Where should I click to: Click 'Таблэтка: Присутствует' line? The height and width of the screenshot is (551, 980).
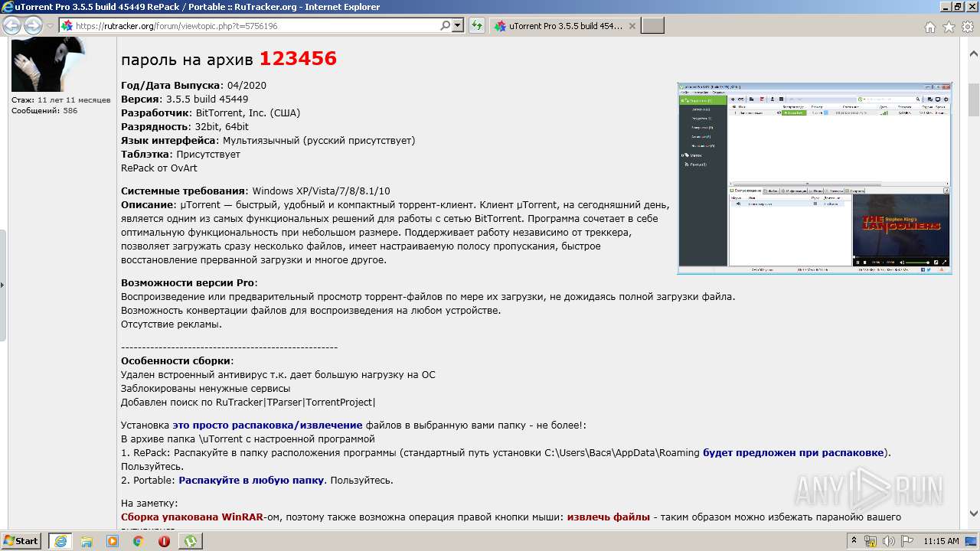coord(181,154)
